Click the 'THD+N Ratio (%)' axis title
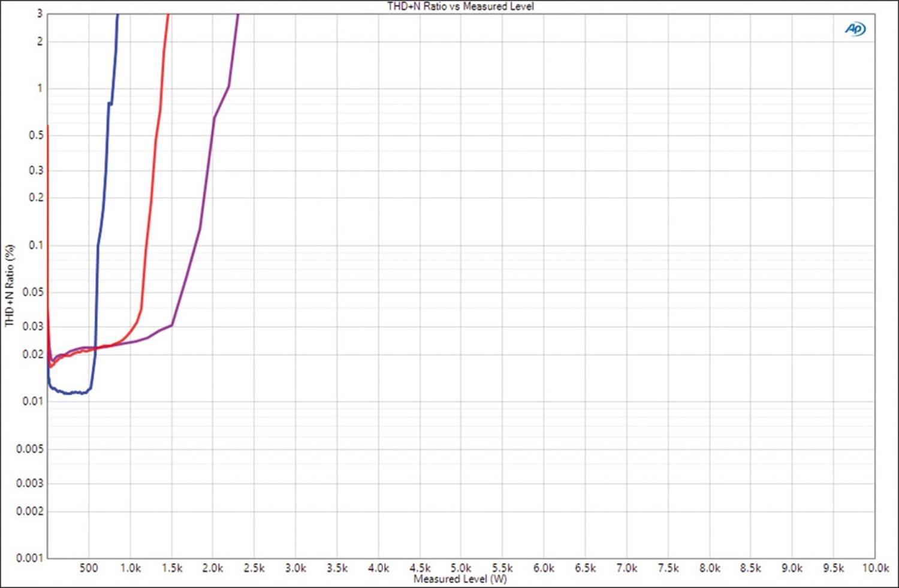This screenshot has height=588, width=899. tap(10, 285)
